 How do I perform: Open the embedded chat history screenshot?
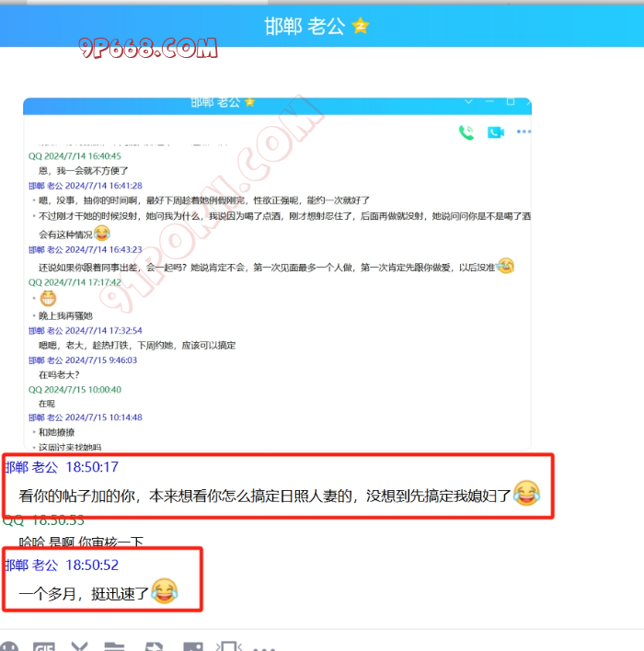276,276
